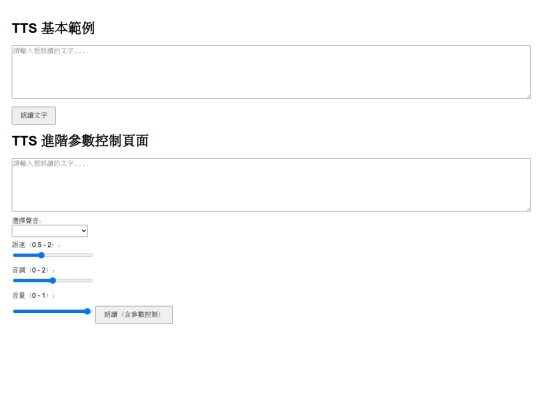Click the 語速 (0.5 - 2) label
Screen dimensions: 540x405
click(x=36, y=245)
